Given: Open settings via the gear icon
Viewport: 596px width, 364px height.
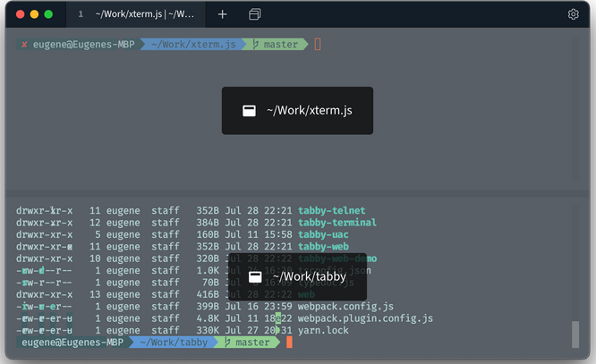Looking at the screenshot, I should coord(574,14).
